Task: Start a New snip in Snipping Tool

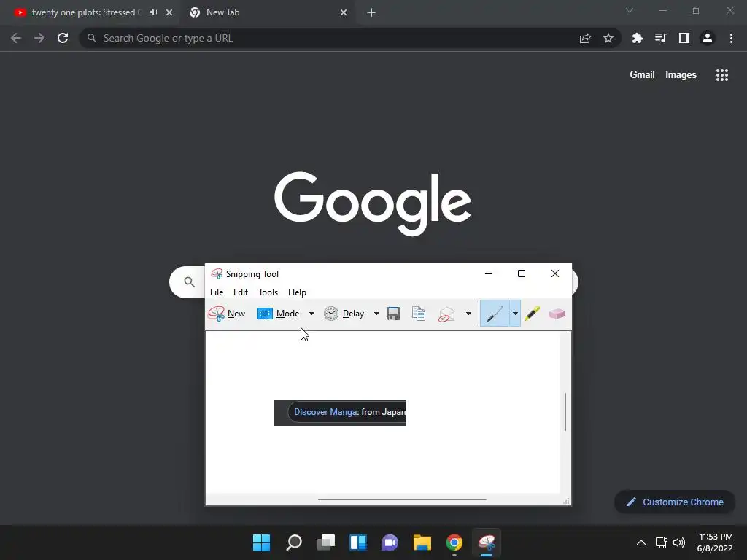Action: (x=227, y=314)
